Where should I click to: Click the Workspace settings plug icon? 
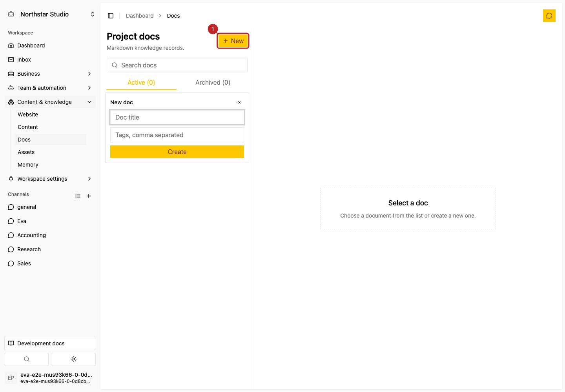[11, 179]
